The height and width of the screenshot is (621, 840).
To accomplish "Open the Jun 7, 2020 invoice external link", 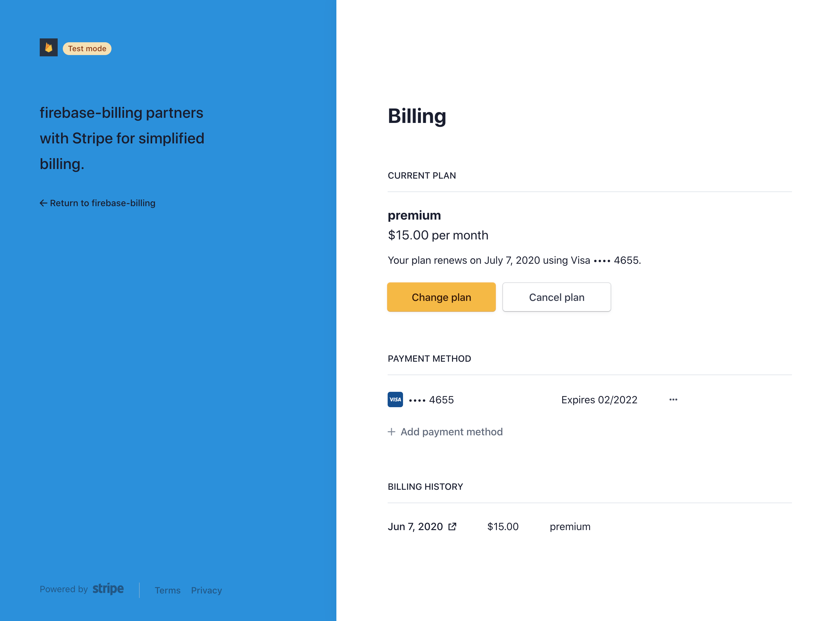I will pos(453,526).
